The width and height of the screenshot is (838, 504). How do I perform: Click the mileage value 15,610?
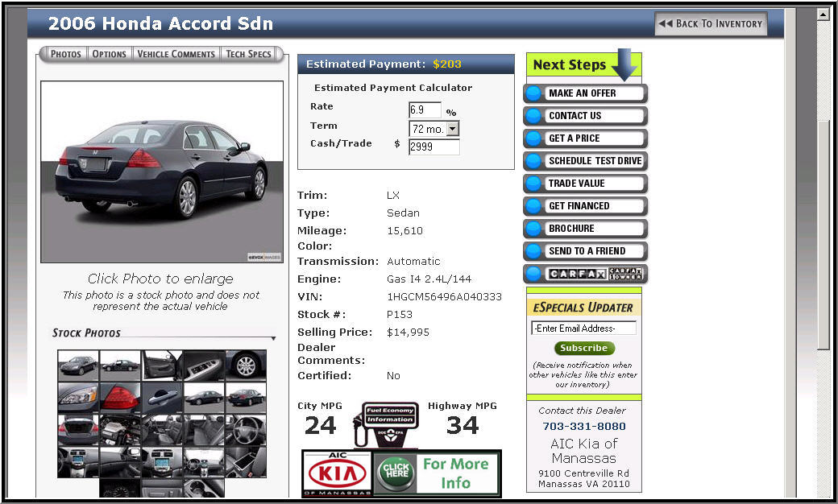pyautogui.click(x=404, y=230)
